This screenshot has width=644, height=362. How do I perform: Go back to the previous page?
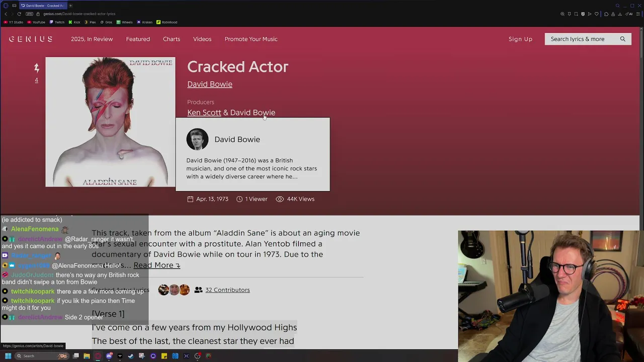[x=6, y=14]
